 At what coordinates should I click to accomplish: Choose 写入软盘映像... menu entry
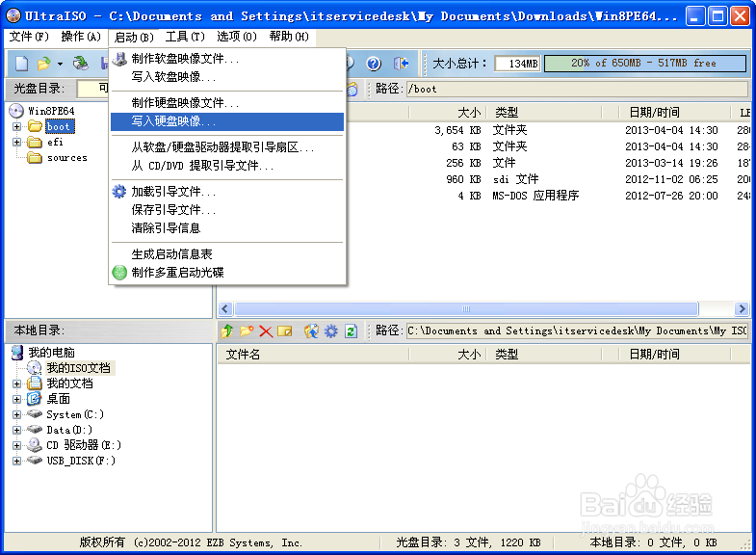tap(227, 77)
